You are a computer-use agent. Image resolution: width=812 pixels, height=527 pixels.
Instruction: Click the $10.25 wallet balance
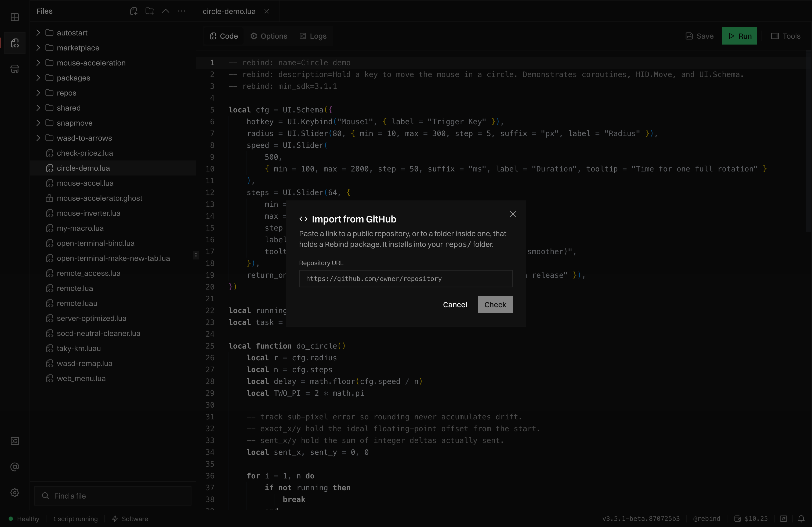(x=751, y=518)
